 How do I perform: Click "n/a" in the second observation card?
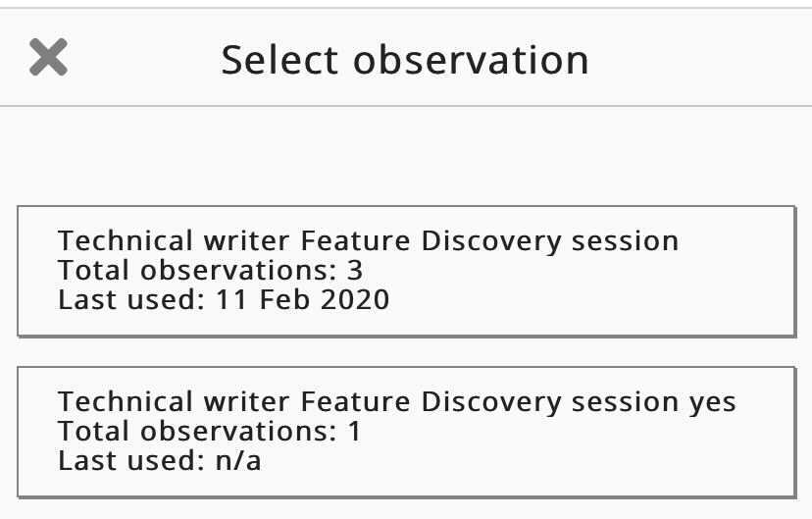pyautogui.click(x=238, y=460)
